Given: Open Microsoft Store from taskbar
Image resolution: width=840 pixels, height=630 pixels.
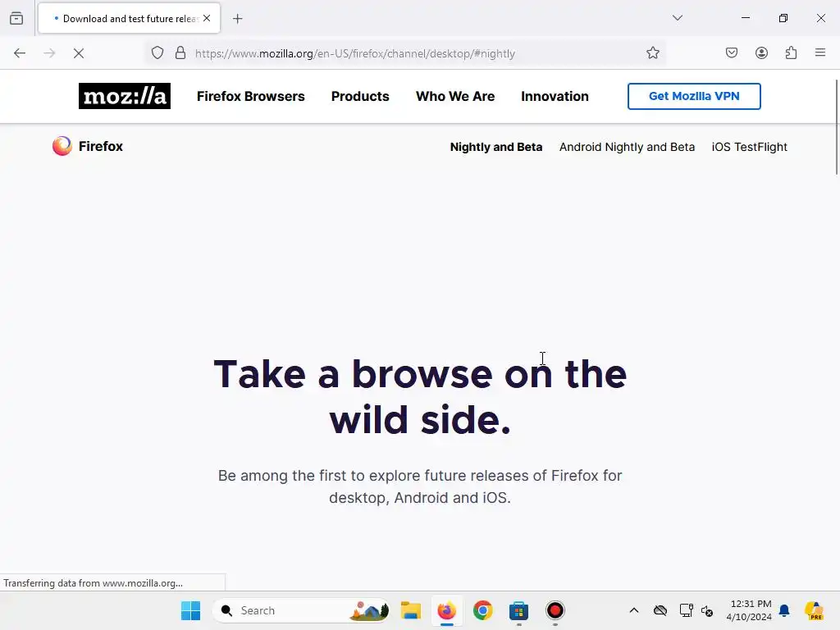Looking at the screenshot, I should coord(518,610).
